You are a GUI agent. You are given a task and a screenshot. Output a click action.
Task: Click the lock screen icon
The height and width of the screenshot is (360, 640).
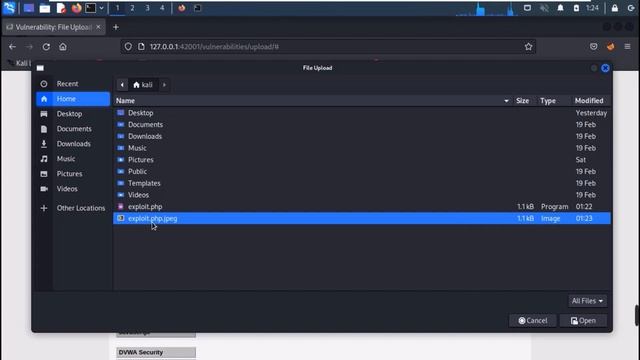click(x=615, y=8)
